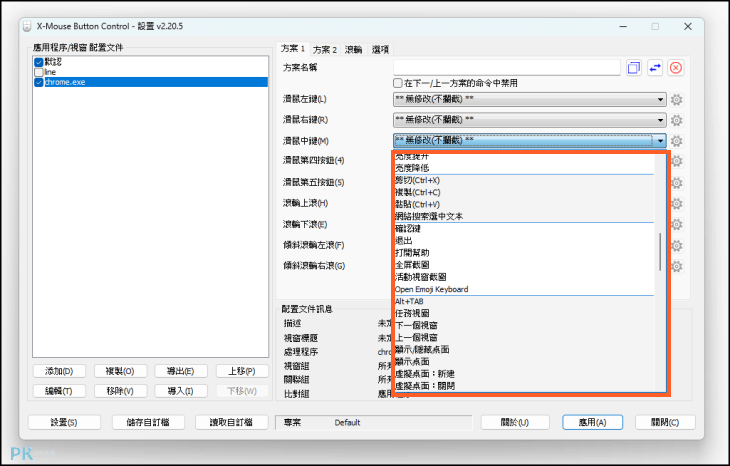Open the 滾輪 tab

pos(353,49)
